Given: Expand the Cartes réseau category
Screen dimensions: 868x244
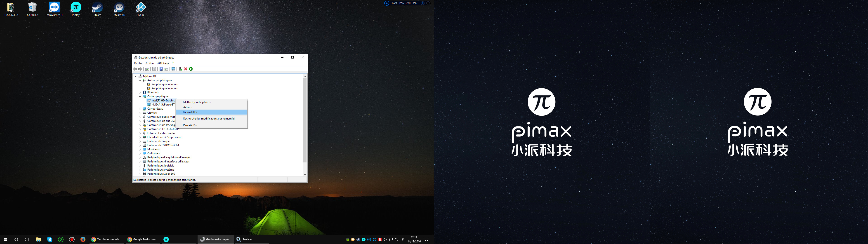Looking at the screenshot, I should [x=140, y=109].
